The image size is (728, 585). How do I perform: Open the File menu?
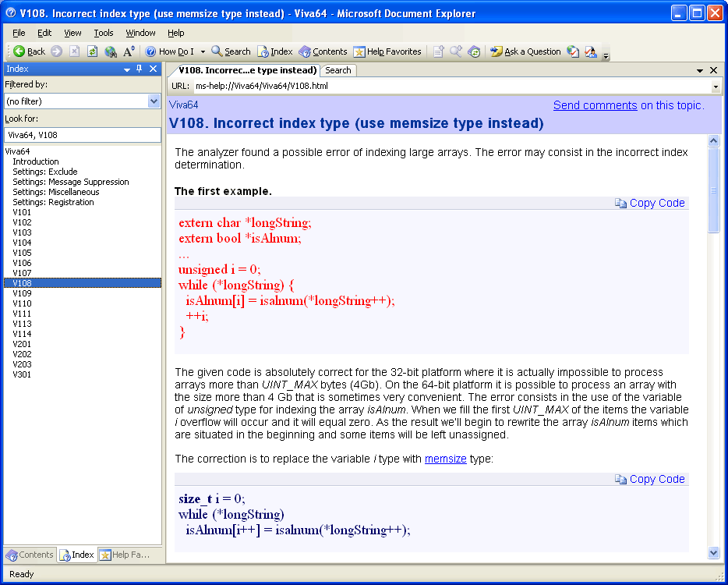[x=19, y=33]
